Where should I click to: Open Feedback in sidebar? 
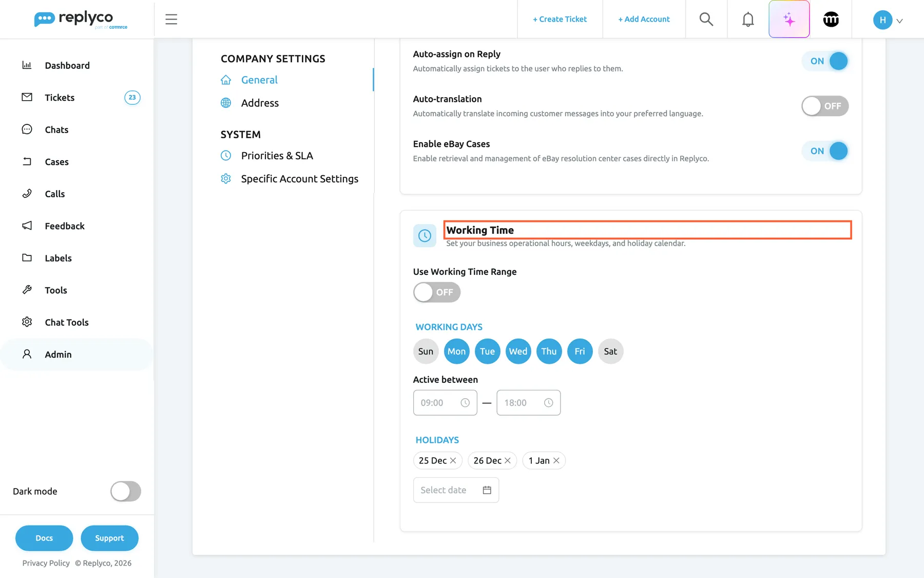[77, 226]
